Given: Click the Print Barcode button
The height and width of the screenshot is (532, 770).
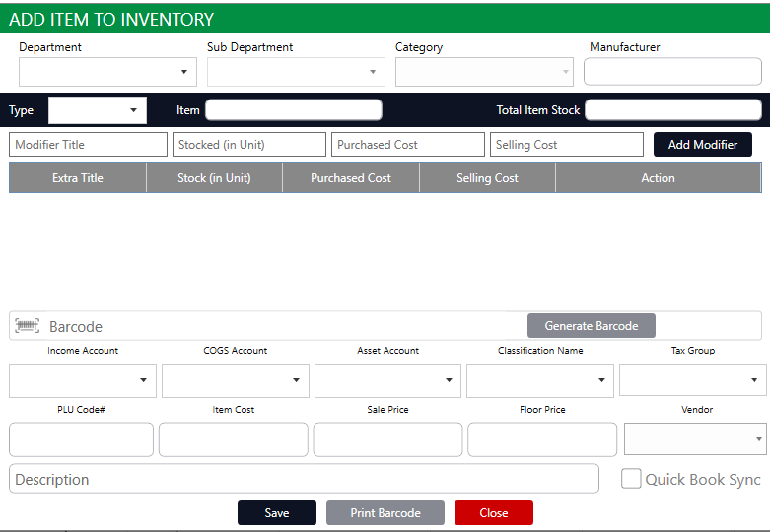Looking at the screenshot, I should tap(385, 513).
